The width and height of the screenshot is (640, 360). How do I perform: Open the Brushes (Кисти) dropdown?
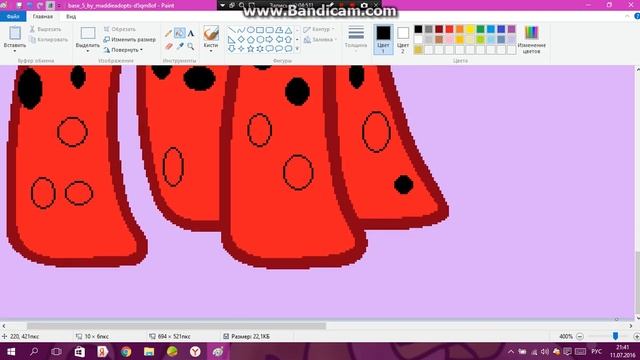(211, 51)
